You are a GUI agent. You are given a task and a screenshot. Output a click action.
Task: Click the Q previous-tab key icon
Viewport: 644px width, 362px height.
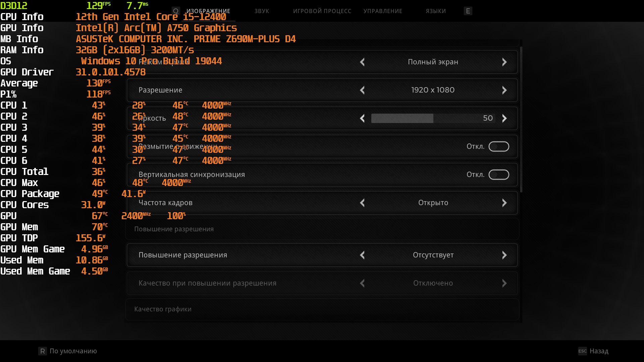[176, 11]
